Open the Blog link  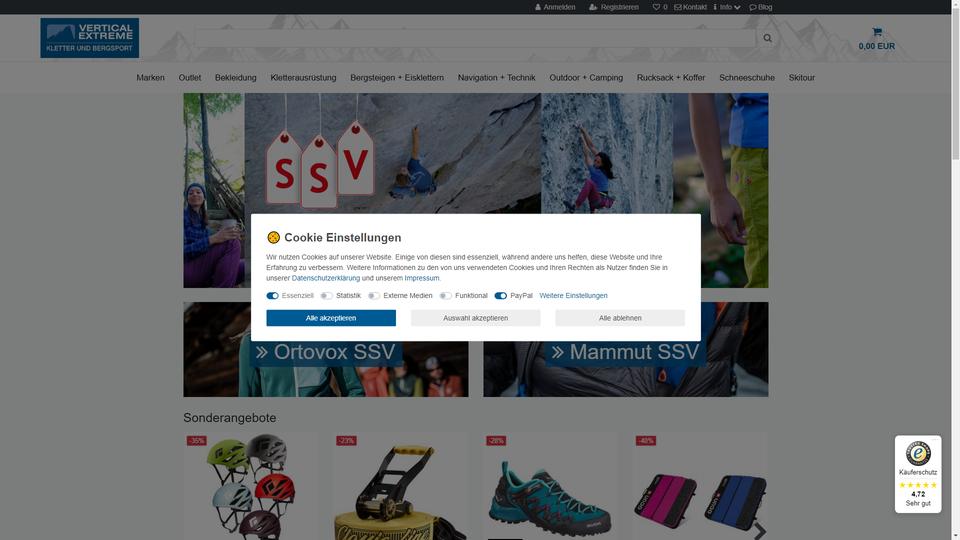tap(761, 7)
